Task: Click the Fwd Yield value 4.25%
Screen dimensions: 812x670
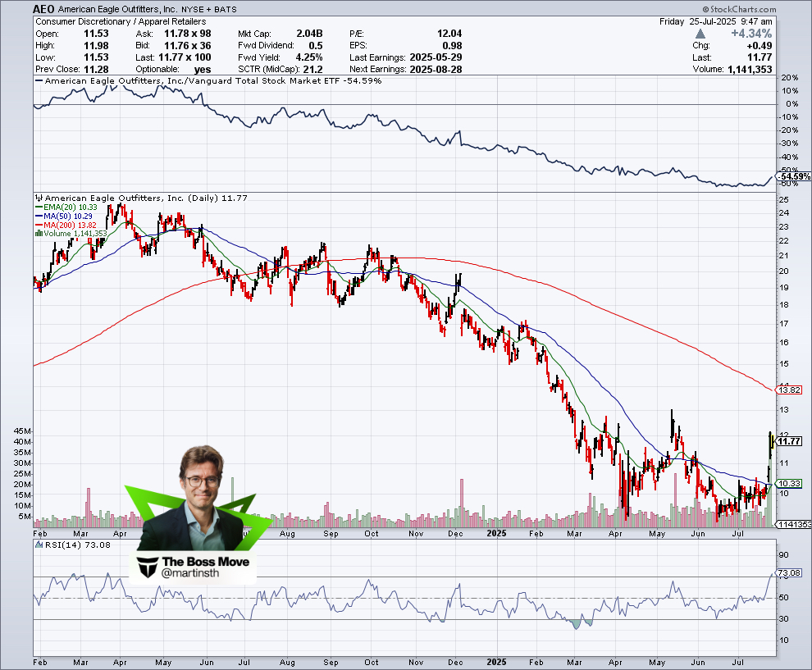Action: pos(308,57)
